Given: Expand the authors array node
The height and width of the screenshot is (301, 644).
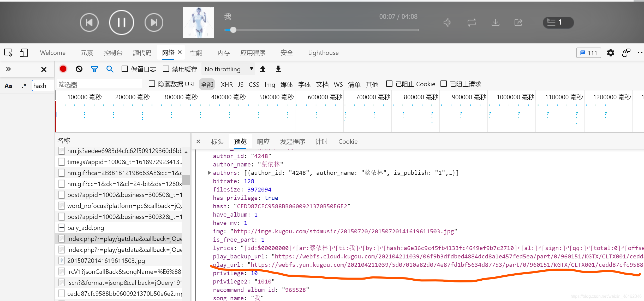Looking at the screenshot, I should point(209,173).
